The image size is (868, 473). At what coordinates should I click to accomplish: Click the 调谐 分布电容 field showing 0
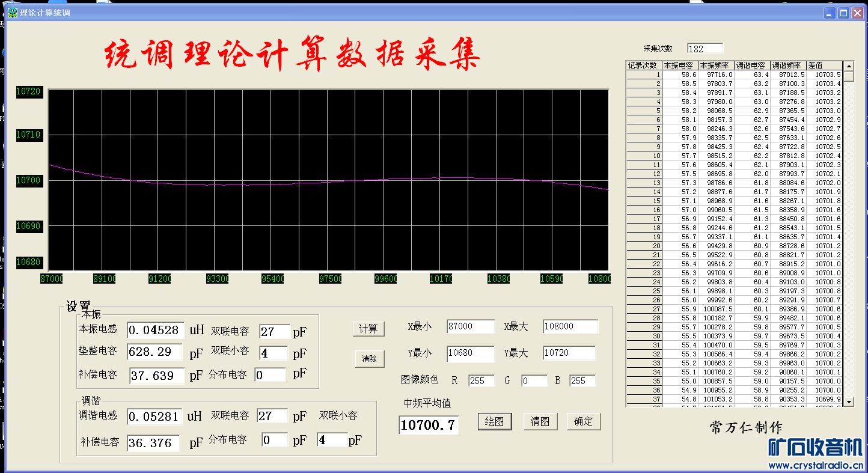pyautogui.click(x=275, y=440)
